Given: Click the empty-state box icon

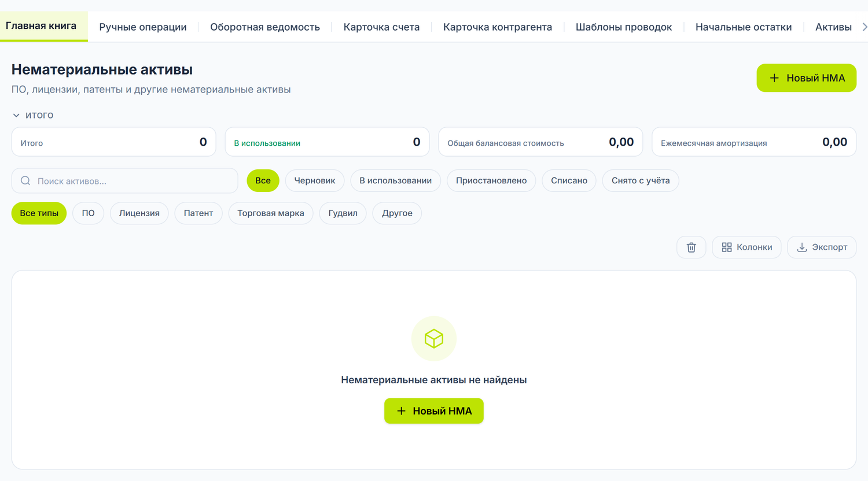Looking at the screenshot, I should coord(434,339).
